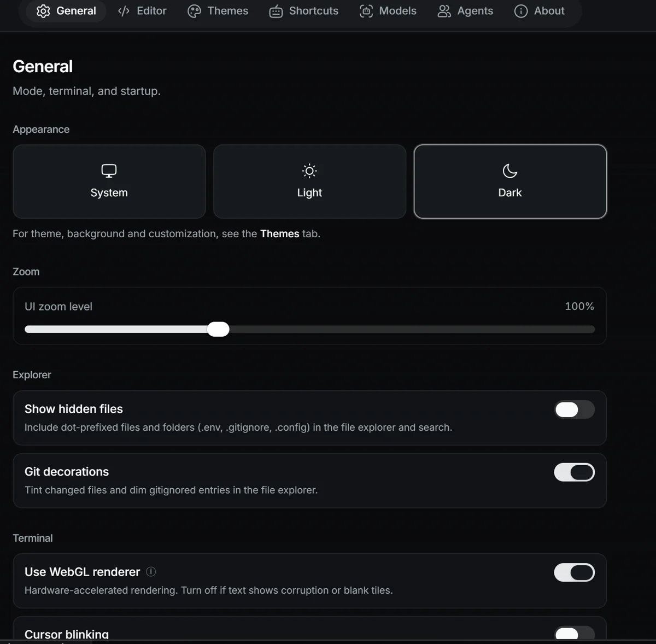
Task: Click the info icon beside Use WebGL renderer
Action: pyautogui.click(x=151, y=571)
